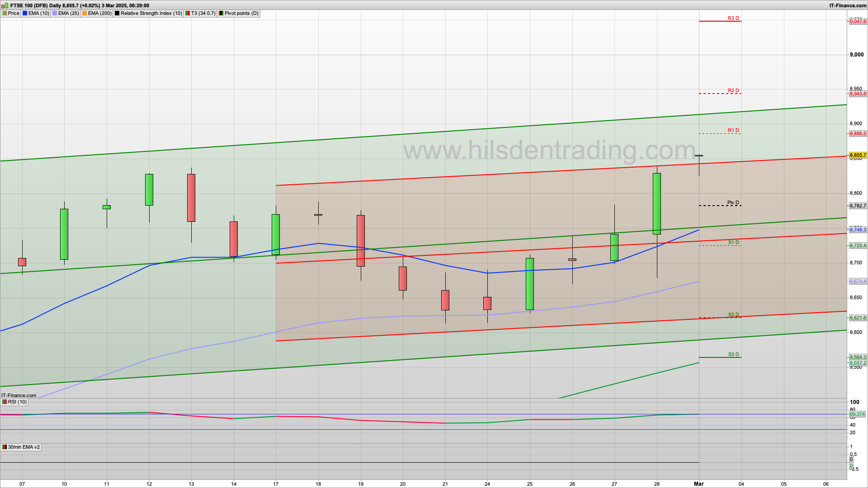Click the Piv D pivot label
868x488 pixels.
[x=733, y=203]
